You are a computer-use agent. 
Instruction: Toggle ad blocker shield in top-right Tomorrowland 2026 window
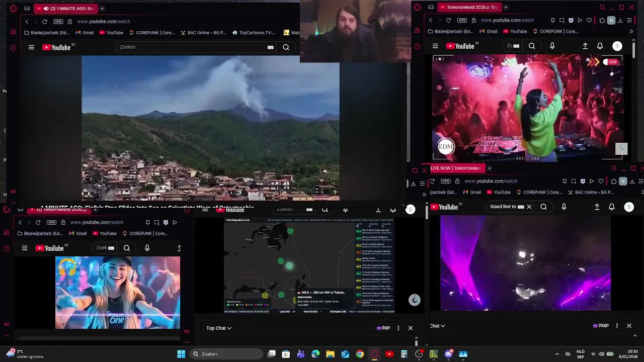571,21
